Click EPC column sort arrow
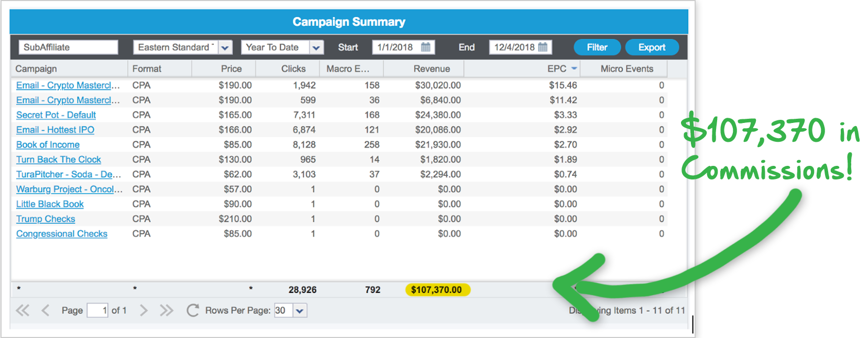 coord(574,69)
